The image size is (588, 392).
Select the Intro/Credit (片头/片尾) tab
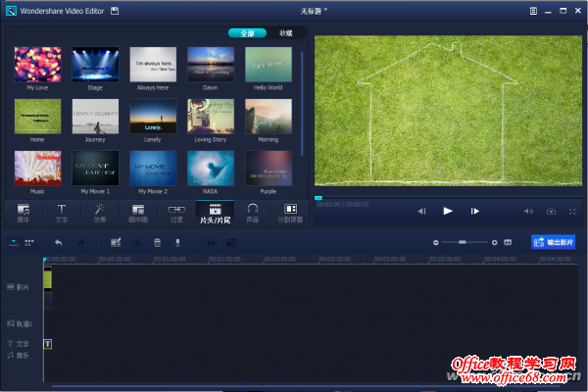tap(215, 213)
